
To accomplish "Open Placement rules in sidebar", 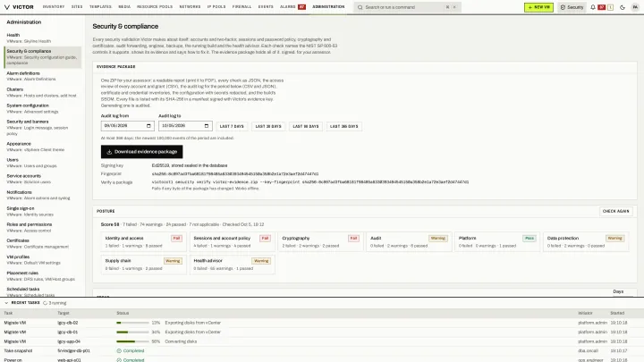I will click(x=43, y=276).
